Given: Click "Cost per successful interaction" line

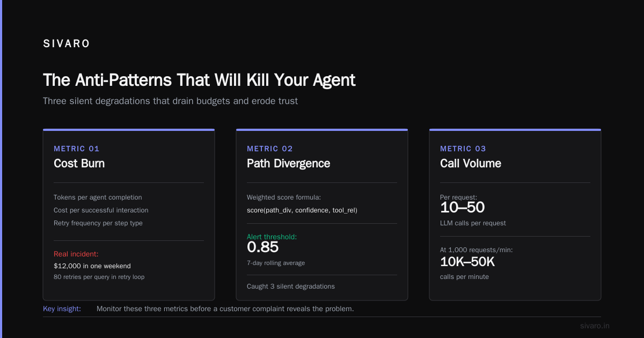Looking at the screenshot, I should point(101,210).
